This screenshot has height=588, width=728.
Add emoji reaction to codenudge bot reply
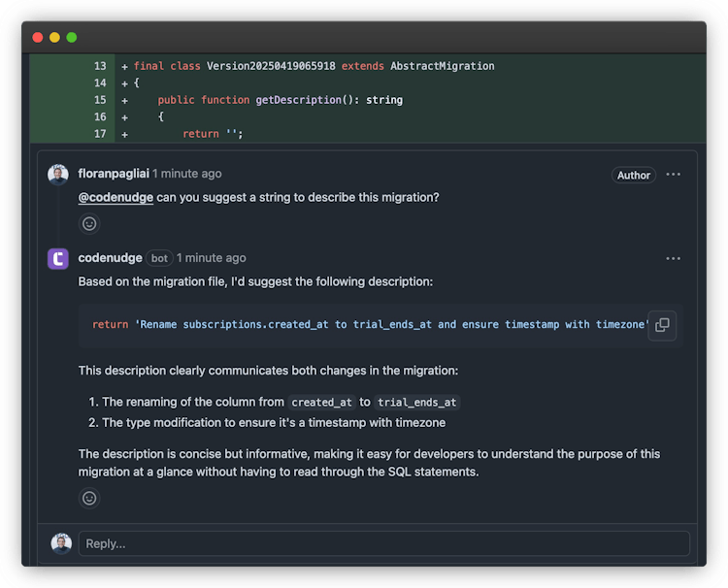pos(89,498)
